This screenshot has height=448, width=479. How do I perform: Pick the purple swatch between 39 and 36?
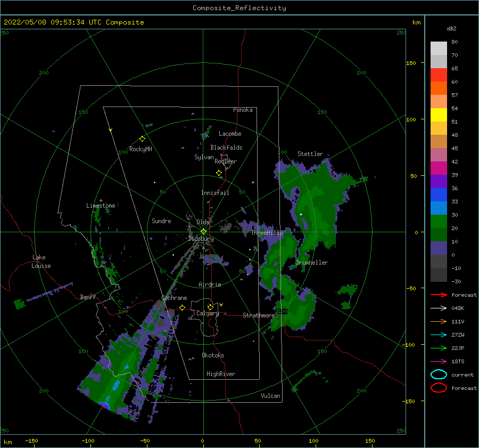(439, 182)
